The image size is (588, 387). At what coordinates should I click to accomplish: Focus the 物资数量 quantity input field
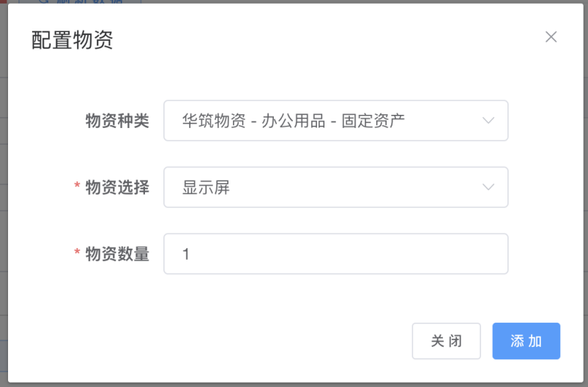pyautogui.click(x=335, y=254)
